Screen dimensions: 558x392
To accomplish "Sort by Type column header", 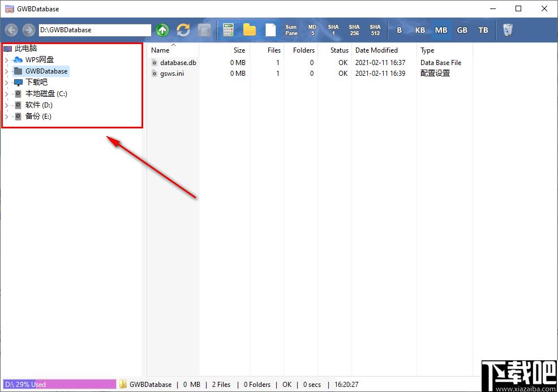I will pos(427,50).
